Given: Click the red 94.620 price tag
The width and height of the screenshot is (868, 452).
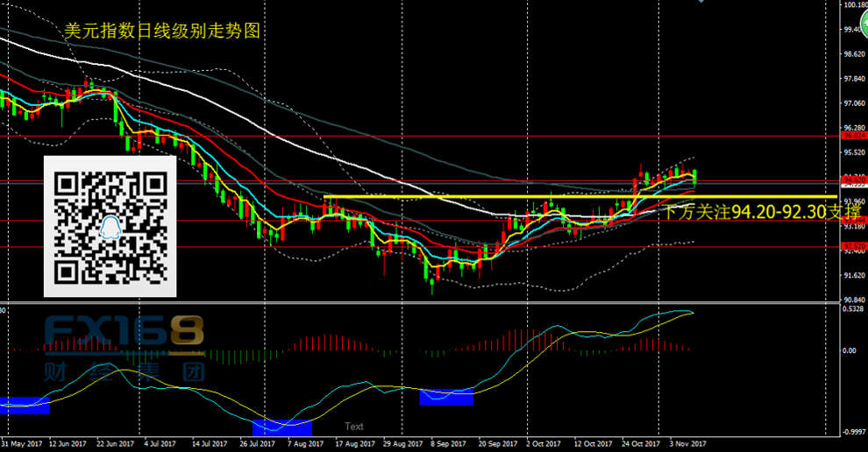Looking at the screenshot, I should coord(853,180).
